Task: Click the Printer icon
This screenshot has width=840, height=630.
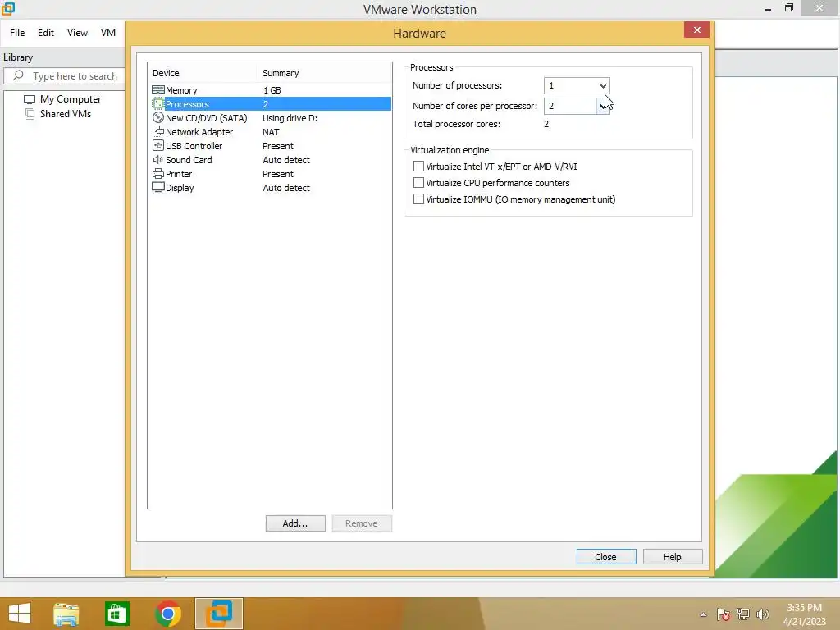Action: click(158, 174)
